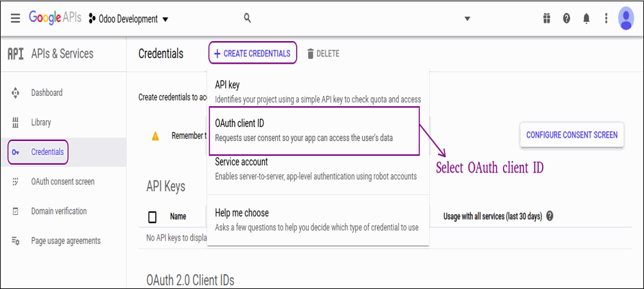Click the Credentials page title

pos(161,53)
